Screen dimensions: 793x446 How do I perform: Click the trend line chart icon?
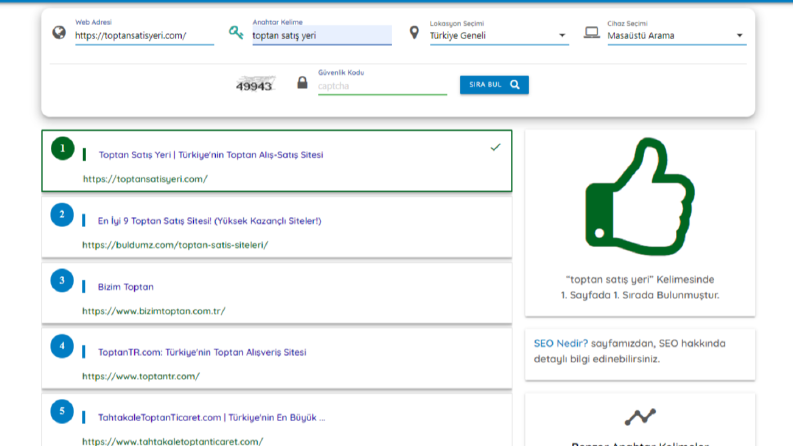[640, 417]
